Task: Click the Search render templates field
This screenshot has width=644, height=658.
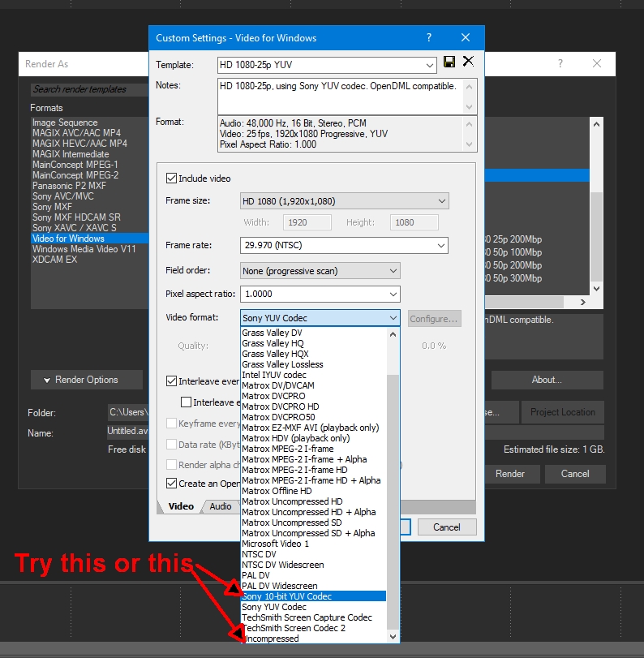Action: point(89,89)
